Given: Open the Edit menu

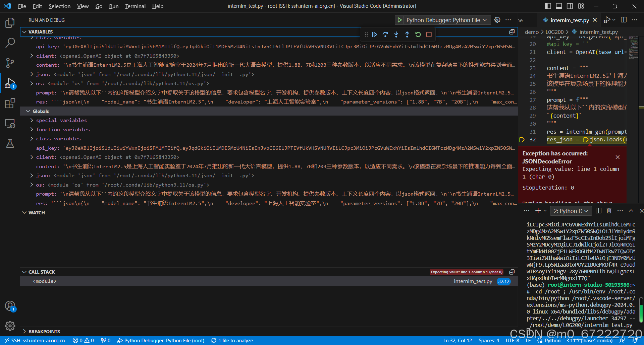Looking at the screenshot, I should tap(37, 6).
